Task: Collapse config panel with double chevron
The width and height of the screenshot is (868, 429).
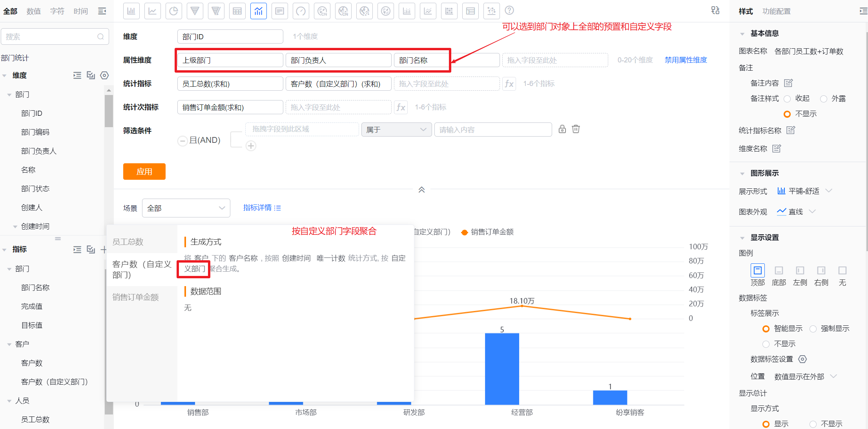Action: pyautogui.click(x=421, y=190)
